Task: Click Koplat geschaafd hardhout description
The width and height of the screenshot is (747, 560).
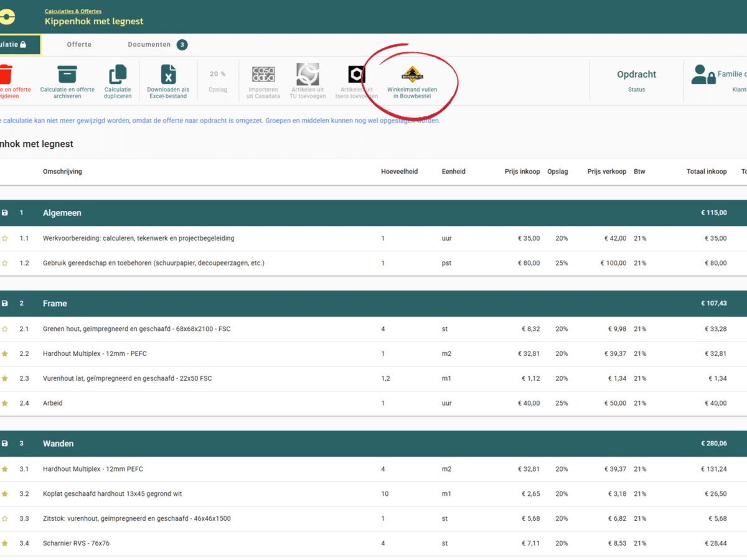Action: (113, 493)
